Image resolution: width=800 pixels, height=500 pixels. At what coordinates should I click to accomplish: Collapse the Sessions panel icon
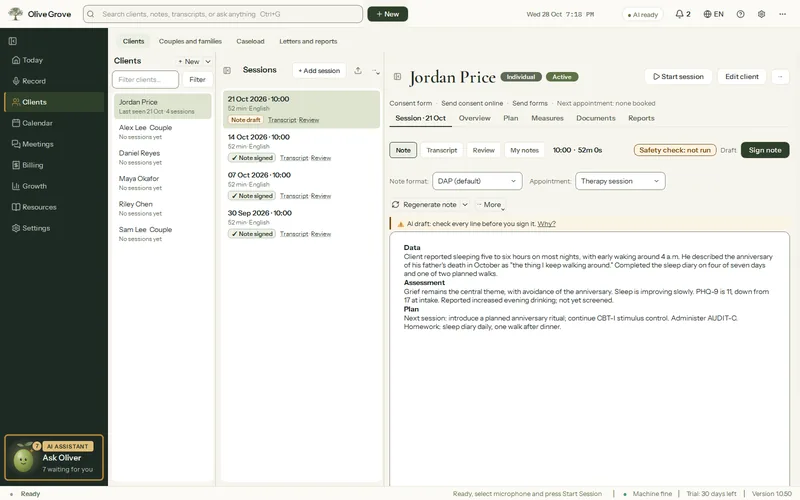click(x=227, y=70)
